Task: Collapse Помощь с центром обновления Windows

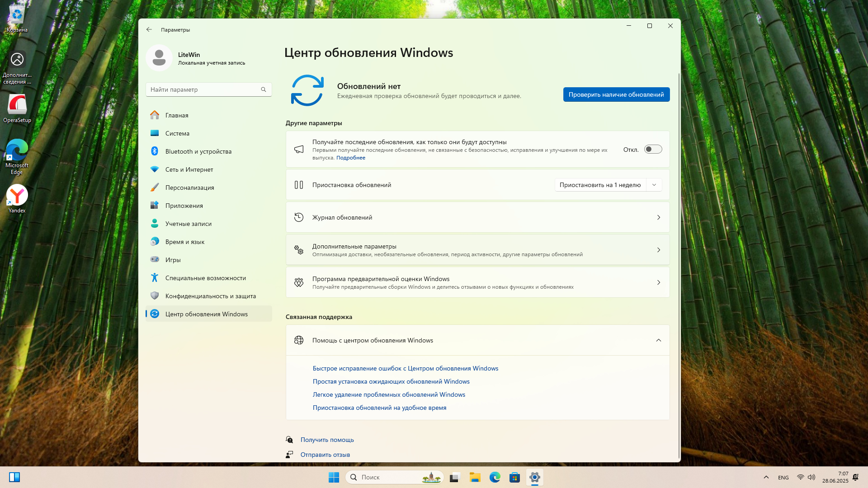Action: [658, 340]
